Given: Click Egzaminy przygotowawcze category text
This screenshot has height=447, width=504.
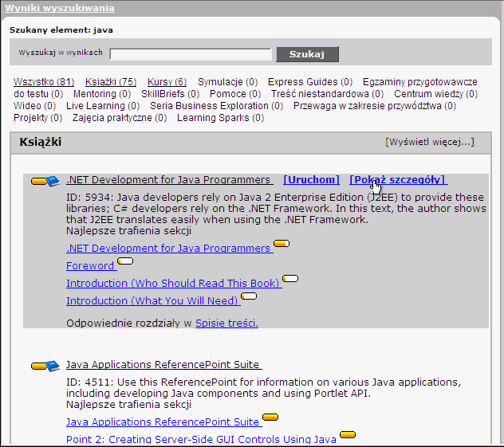Looking at the screenshot, I should (x=419, y=82).
